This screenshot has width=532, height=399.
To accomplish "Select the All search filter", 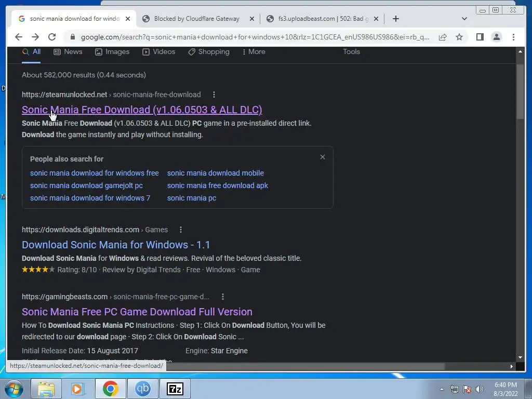I will click(x=32, y=52).
